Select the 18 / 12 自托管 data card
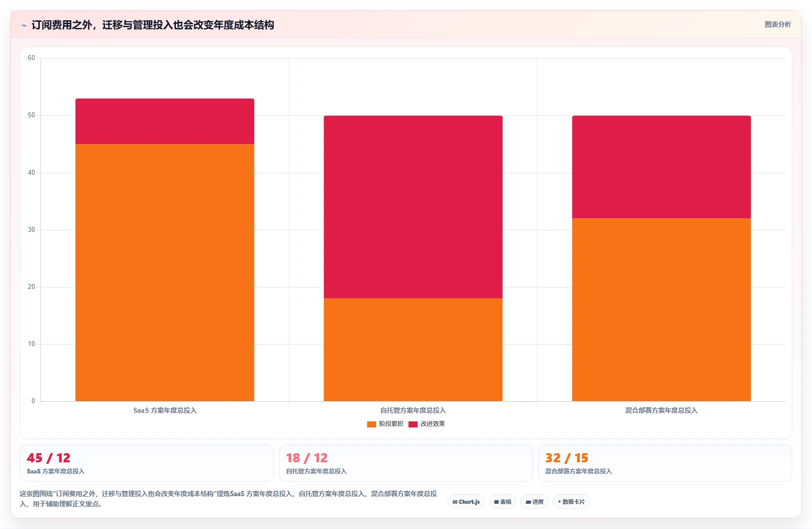This screenshot has height=529, width=812. (406, 463)
